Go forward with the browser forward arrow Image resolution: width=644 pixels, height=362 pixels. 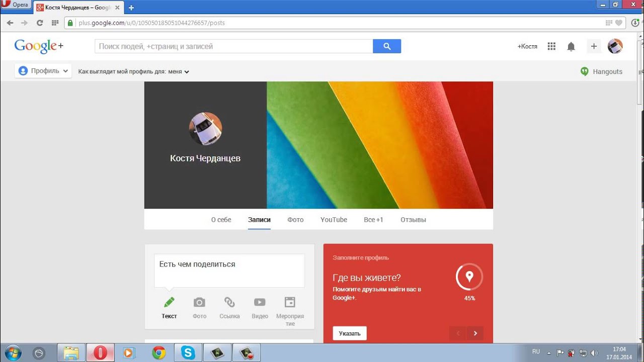tap(24, 23)
